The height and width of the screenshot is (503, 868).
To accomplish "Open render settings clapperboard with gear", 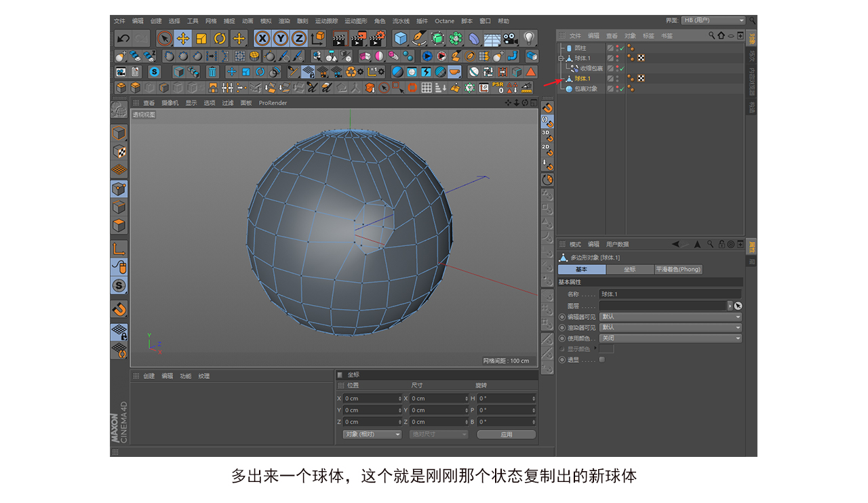I will [377, 39].
